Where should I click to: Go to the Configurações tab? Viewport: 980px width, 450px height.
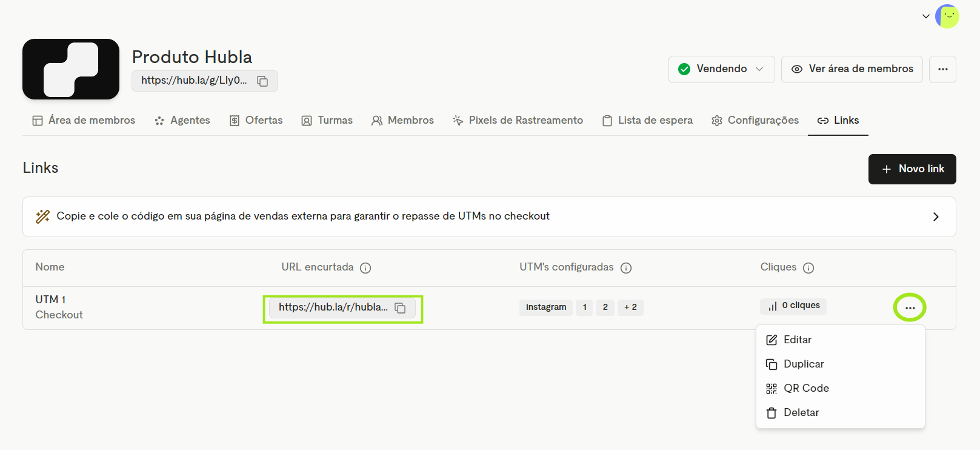pos(755,120)
